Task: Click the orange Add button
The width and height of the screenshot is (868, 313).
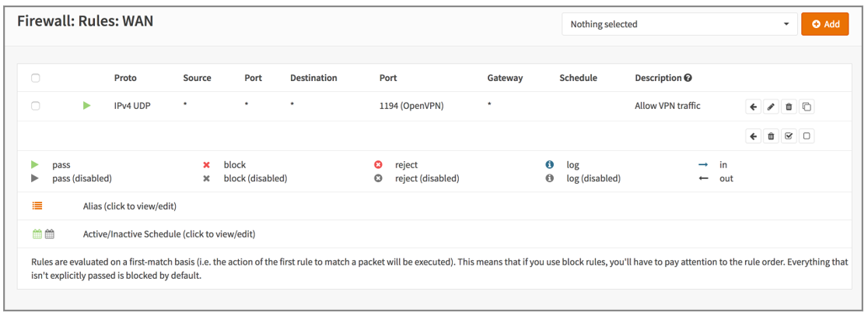Action: [825, 24]
